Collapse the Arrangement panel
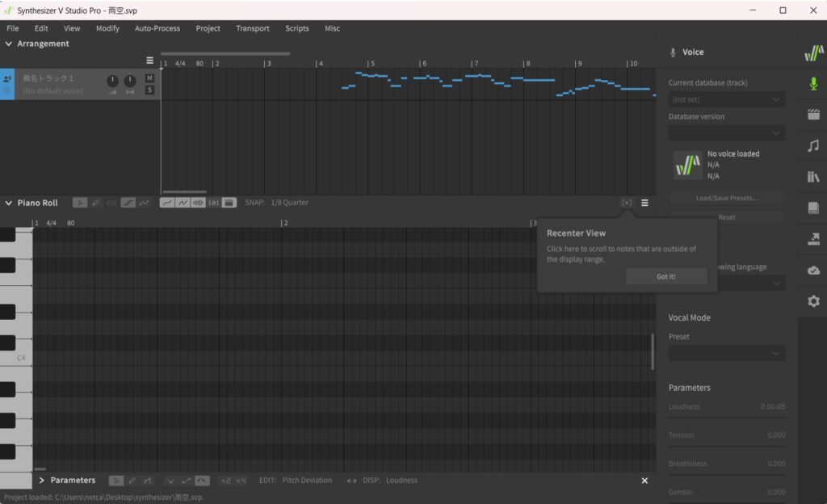 (x=8, y=44)
